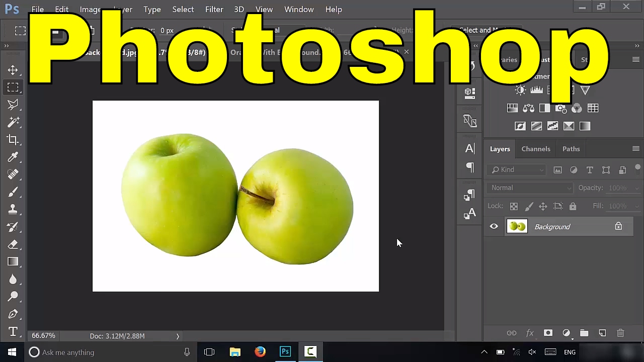Select the Move tool

(x=13, y=70)
